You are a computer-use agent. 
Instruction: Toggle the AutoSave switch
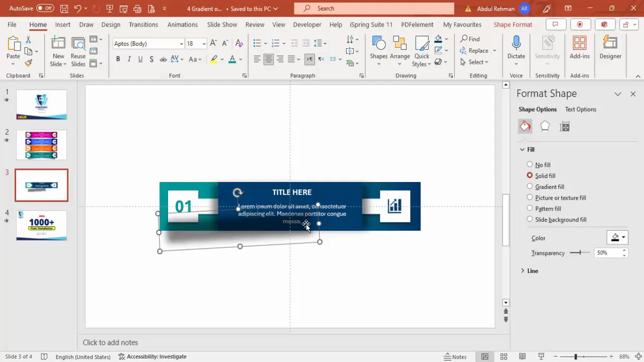tap(45, 9)
